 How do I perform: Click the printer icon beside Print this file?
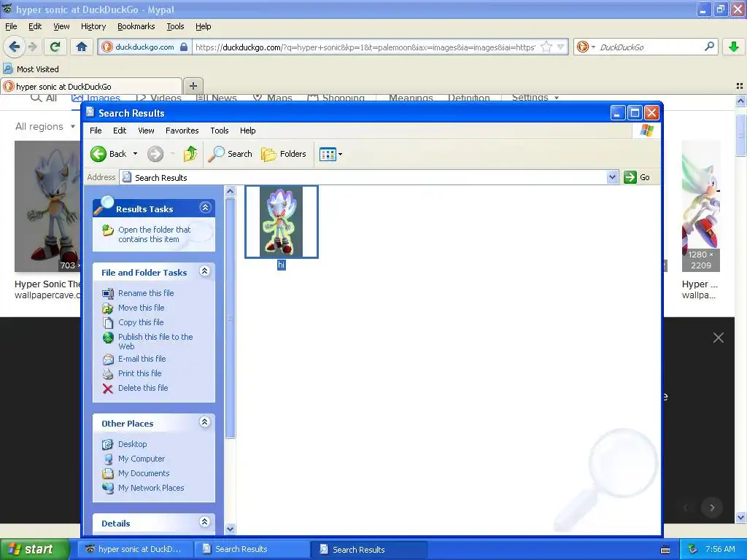pos(108,374)
